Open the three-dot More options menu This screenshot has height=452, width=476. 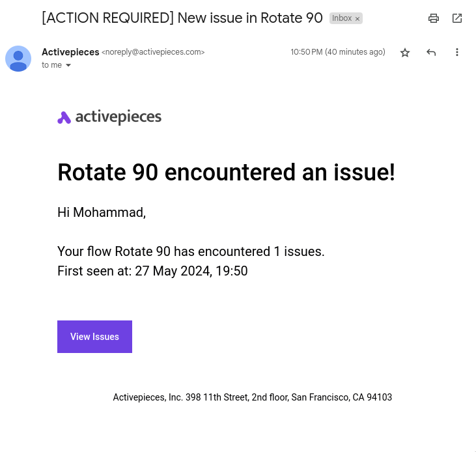pyautogui.click(x=457, y=52)
